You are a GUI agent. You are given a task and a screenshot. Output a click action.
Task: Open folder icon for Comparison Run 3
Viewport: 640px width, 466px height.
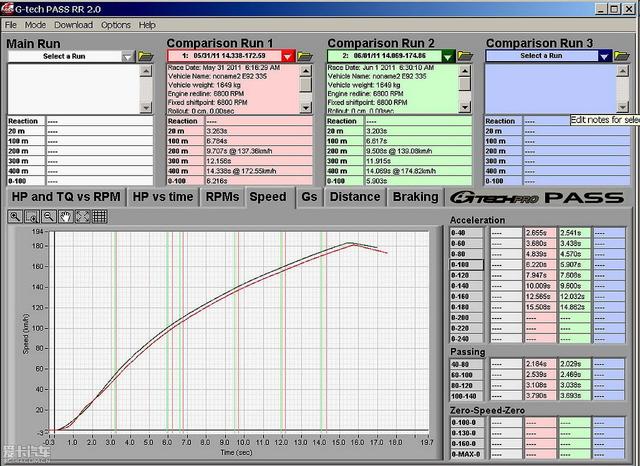coord(622,55)
